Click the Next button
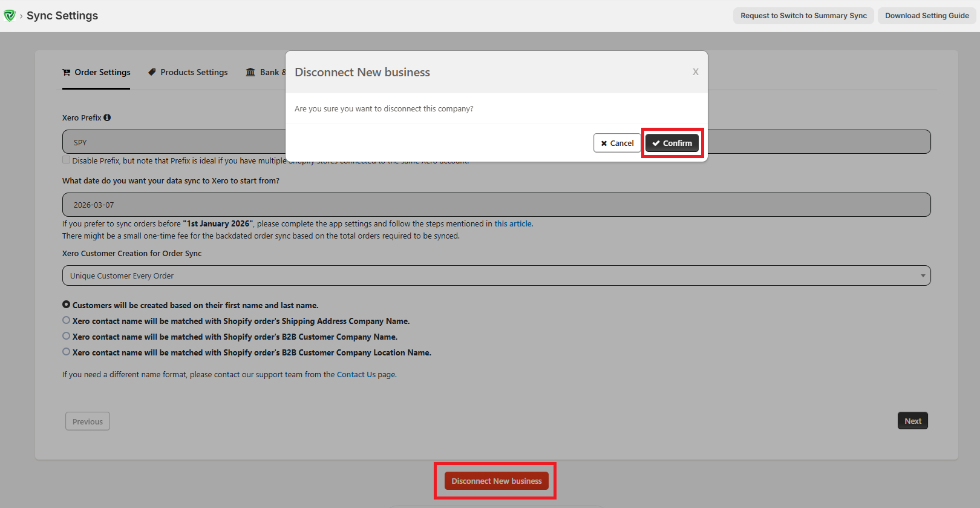Image resolution: width=980 pixels, height=508 pixels. pyautogui.click(x=912, y=421)
